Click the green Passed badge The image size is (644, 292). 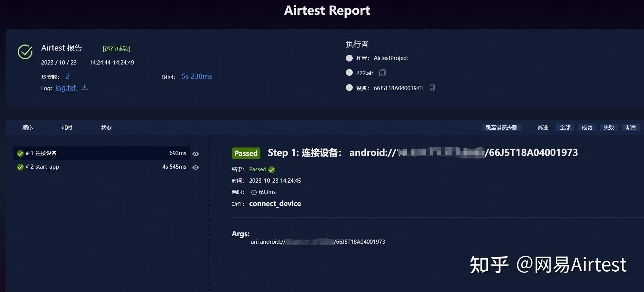tap(246, 153)
